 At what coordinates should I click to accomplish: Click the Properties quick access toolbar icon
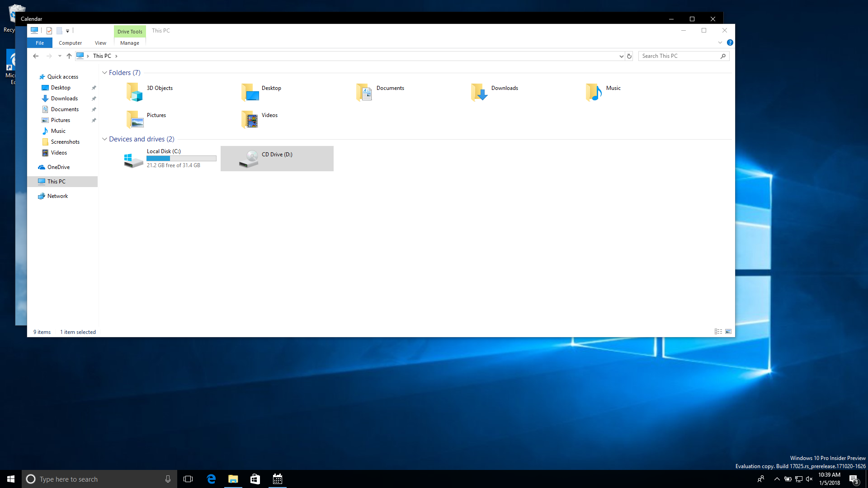49,31
